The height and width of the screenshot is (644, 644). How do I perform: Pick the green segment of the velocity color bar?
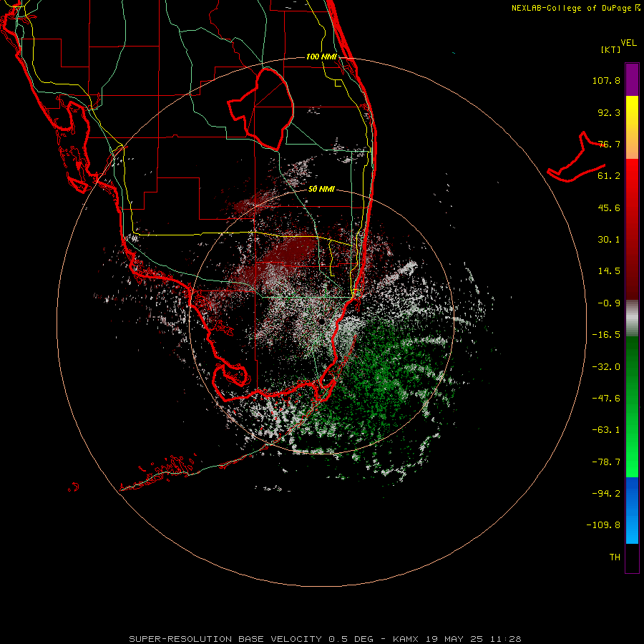pyautogui.click(x=632, y=406)
